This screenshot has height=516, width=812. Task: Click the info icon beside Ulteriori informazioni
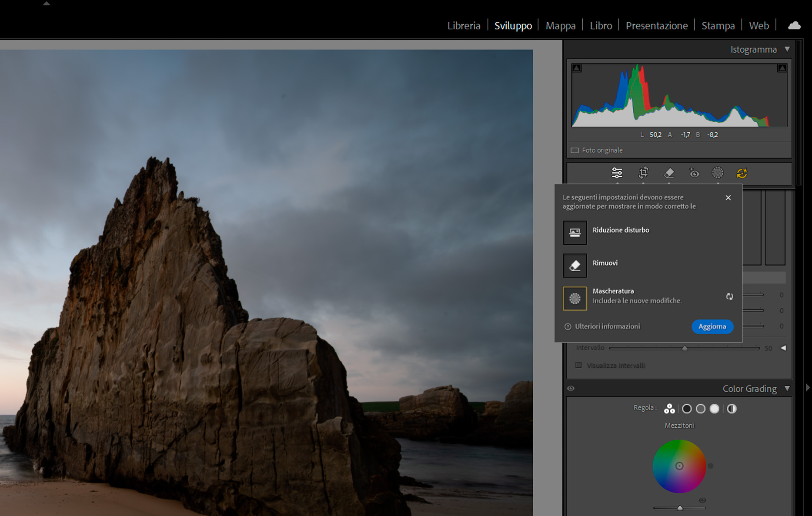[x=568, y=326]
